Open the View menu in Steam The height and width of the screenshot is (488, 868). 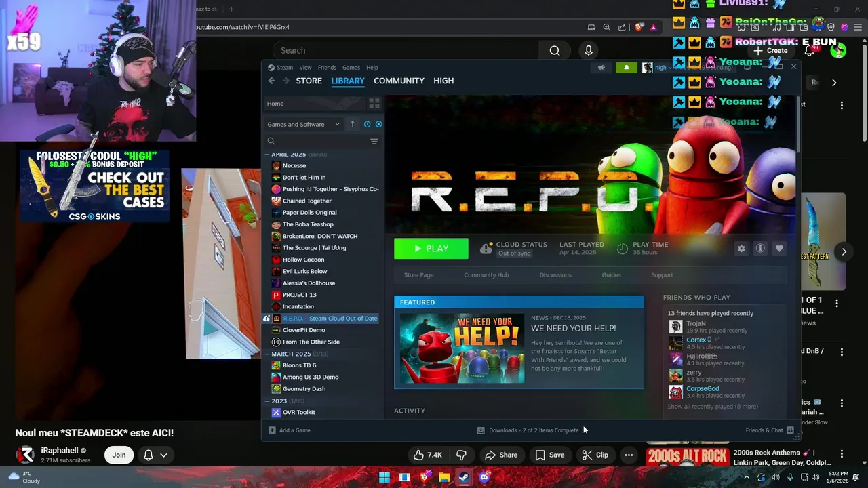(306, 68)
